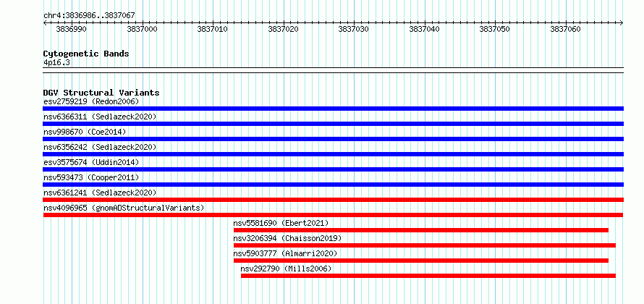This screenshot has width=644, height=304.
Task: Click ruler position 3837020
Action: (x=284, y=29)
